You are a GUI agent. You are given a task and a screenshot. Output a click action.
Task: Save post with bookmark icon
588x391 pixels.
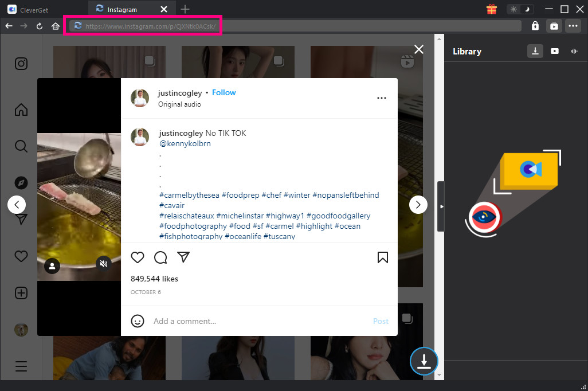(383, 257)
